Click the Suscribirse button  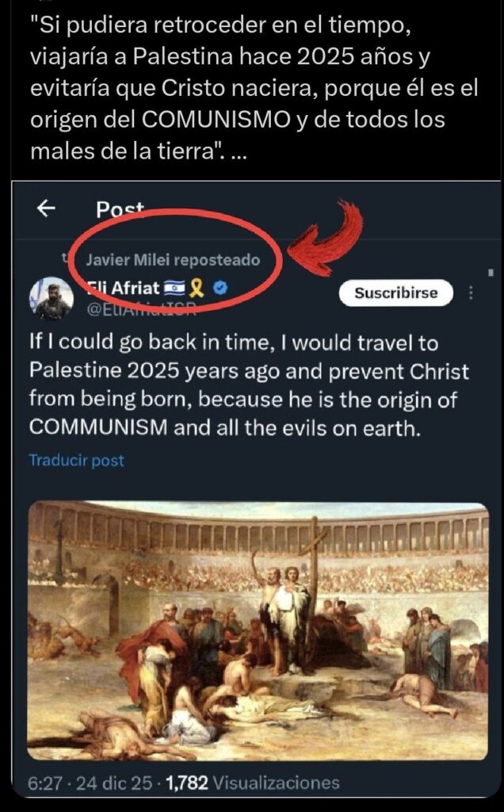point(395,293)
